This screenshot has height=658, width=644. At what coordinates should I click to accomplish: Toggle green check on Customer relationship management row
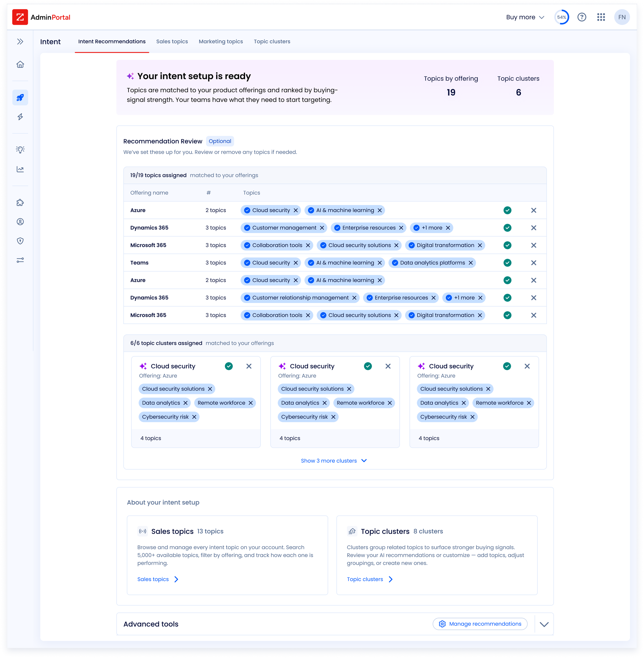click(507, 298)
